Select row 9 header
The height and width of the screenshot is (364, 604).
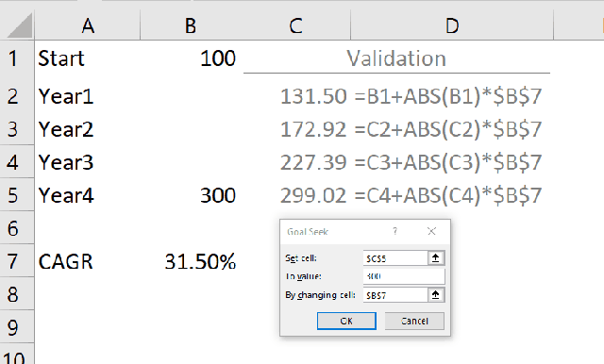17,327
